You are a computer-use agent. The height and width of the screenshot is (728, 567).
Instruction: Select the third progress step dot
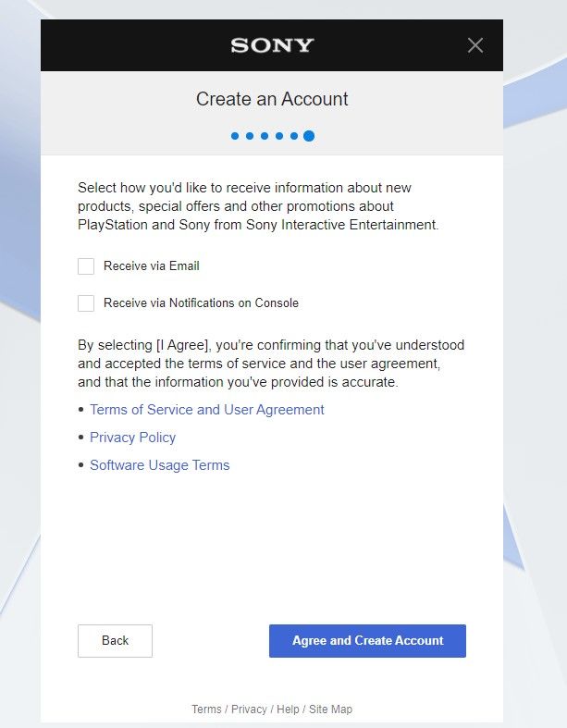pyautogui.click(x=265, y=136)
